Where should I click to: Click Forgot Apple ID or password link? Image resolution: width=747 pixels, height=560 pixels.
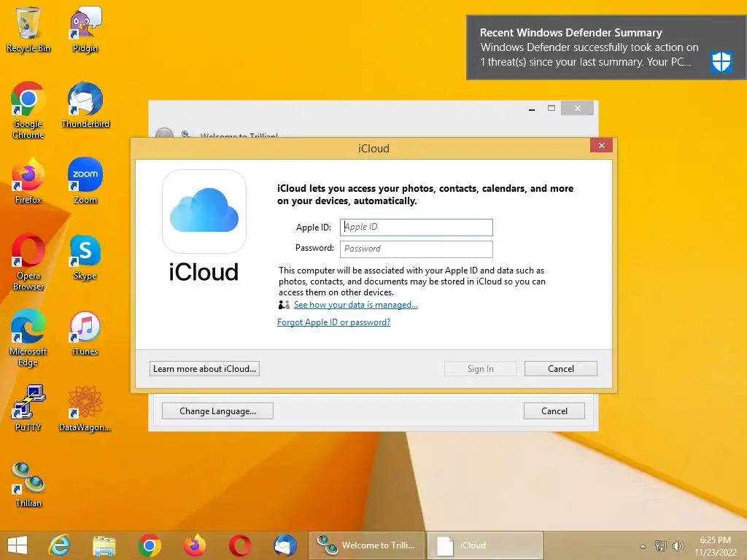point(333,322)
